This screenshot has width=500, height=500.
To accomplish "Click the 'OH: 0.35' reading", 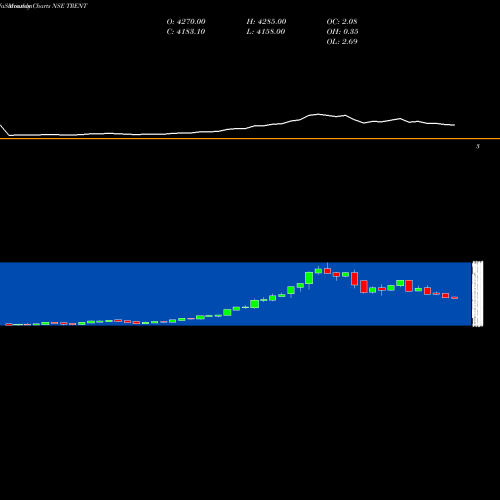I will (x=342, y=32).
